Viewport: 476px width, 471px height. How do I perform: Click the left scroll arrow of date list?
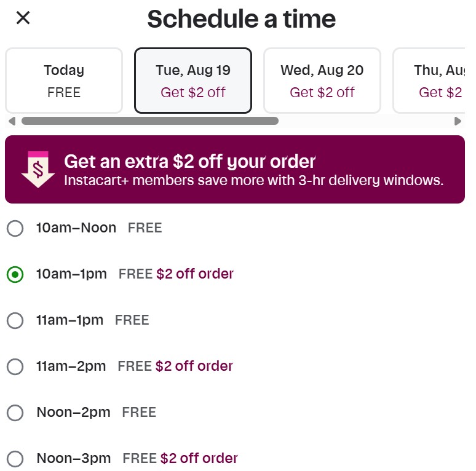12,121
